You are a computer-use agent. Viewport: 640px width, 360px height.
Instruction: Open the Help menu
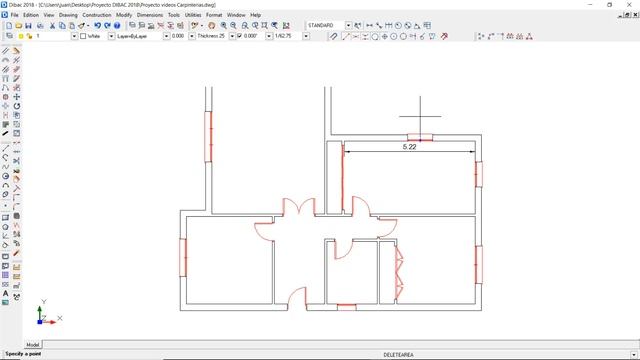pyautogui.click(x=256, y=15)
